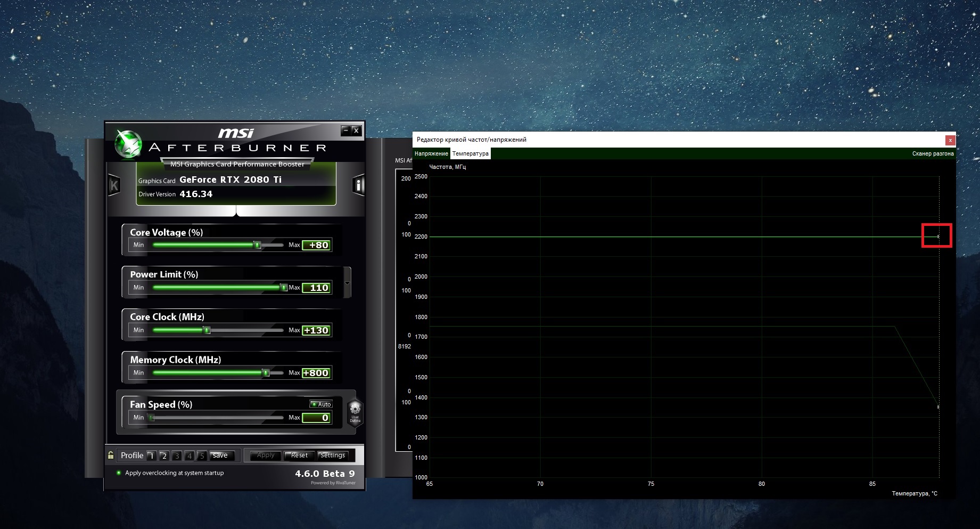Click the MSI Afterburner green logo icon

pos(128,145)
